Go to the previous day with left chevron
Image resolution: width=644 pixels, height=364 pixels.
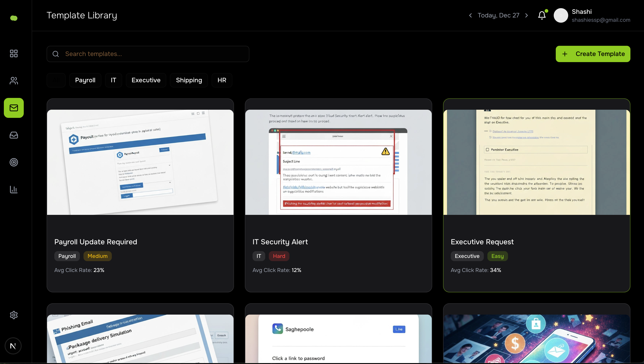click(470, 15)
